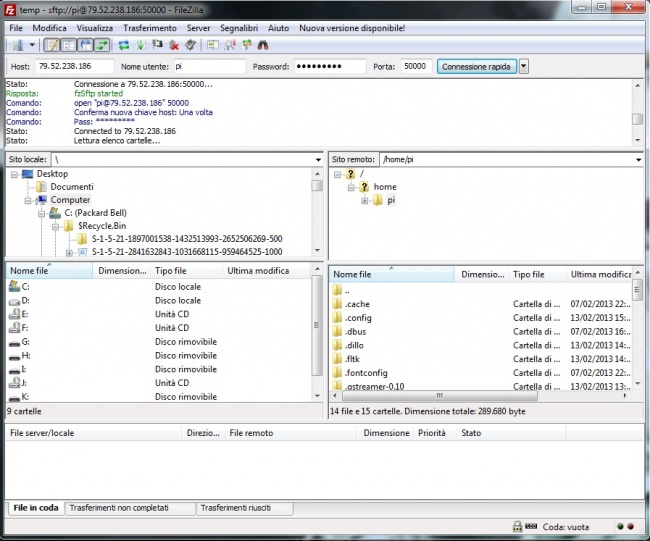
Task: Sort remote list by Dimensione column
Action: point(482,274)
